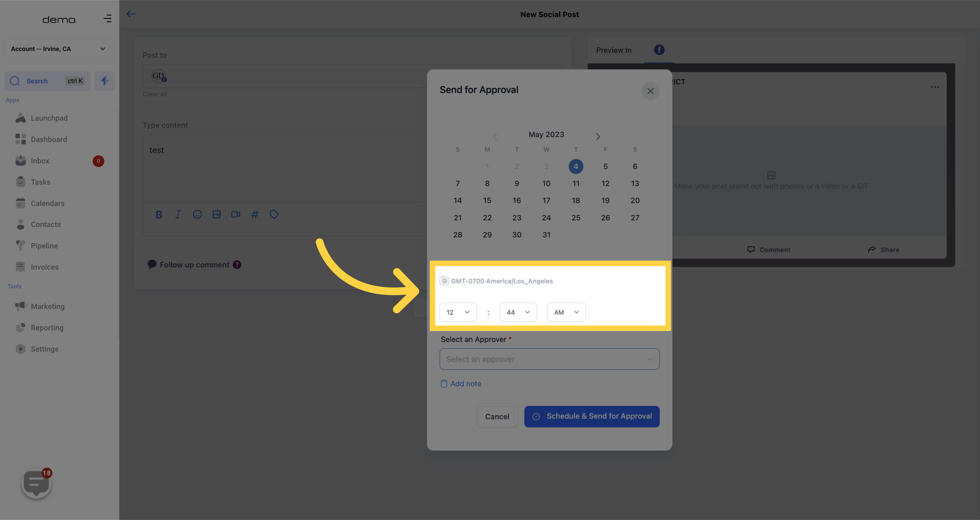Image resolution: width=980 pixels, height=520 pixels.
Task: Click the Tag/Label icon
Action: pyautogui.click(x=275, y=214)
